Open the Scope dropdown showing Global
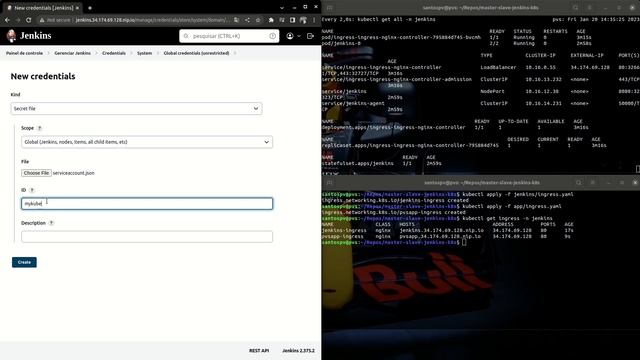The width and height of the screenshot is (640, 360). [x=147, y=142]
